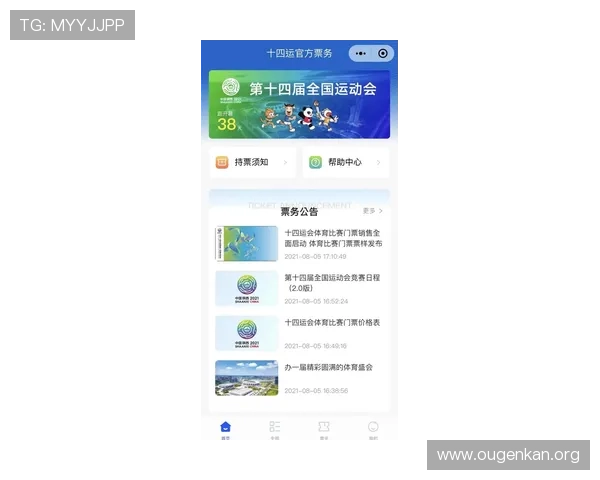Open the 第十四届全国运动会 banner
The width and height of the screenshot is (600, 480).
point(299,104)
